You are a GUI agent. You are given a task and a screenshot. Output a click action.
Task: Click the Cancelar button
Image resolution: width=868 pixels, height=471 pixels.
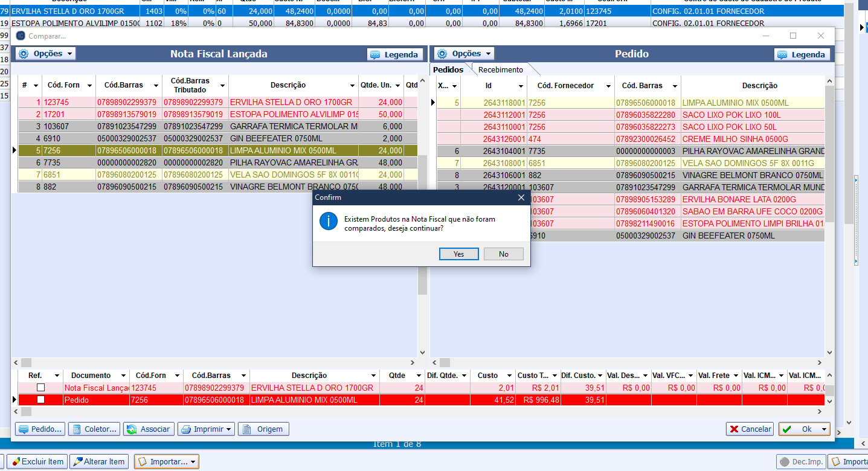[750, 429]
